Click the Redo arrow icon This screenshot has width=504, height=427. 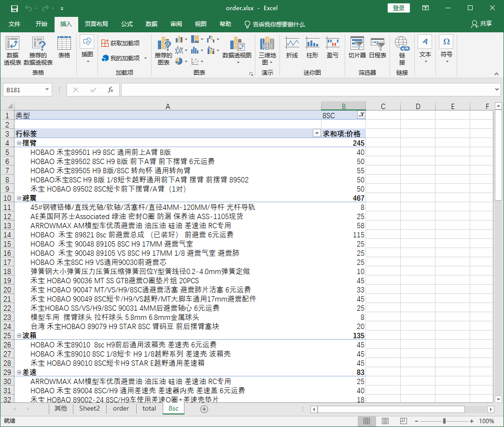tap(45, 8)
